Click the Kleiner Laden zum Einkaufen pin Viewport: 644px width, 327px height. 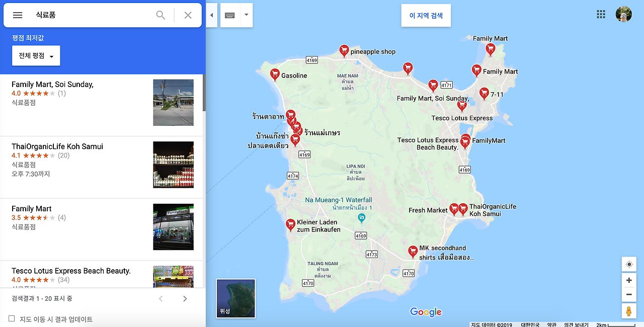pyautogui.click(x=290, y=224)
